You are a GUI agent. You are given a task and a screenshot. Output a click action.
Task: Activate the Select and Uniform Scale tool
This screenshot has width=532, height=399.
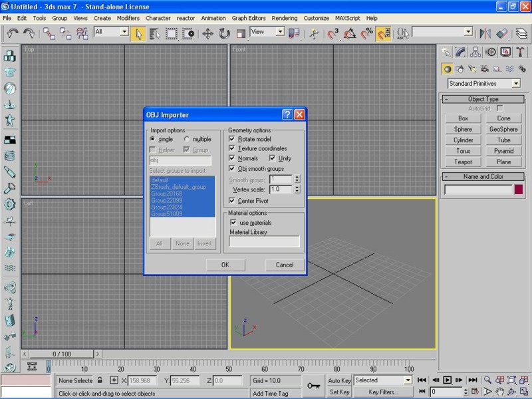pos(241,34)
